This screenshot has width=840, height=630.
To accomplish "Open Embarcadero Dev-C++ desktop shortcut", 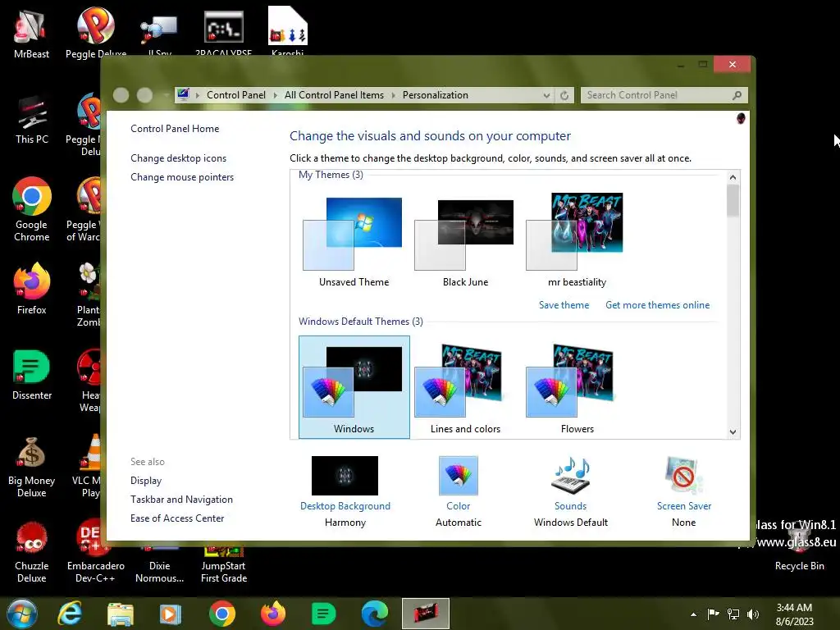I will pos(95,552).
